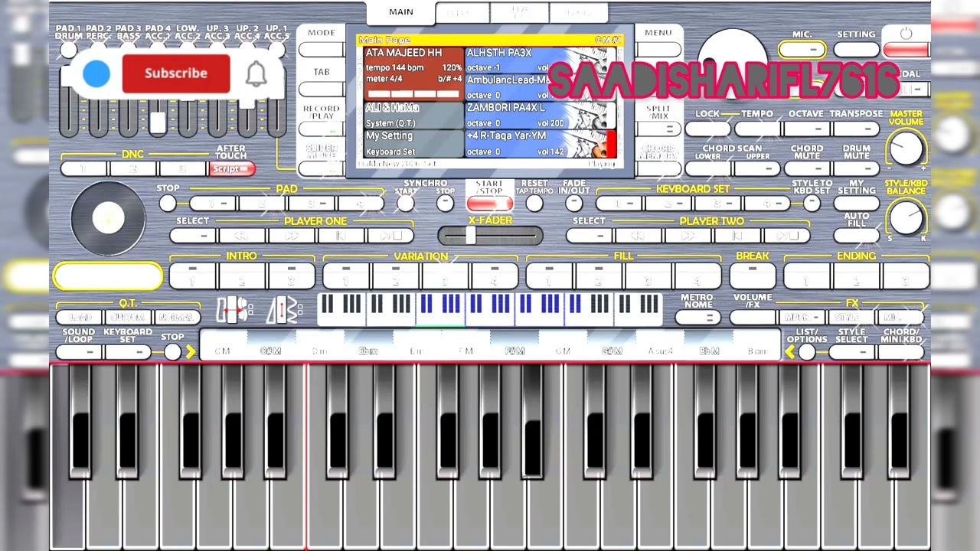Switch to the MAIN tab
This screenshot has width=980, height=551.
(400, 12)
